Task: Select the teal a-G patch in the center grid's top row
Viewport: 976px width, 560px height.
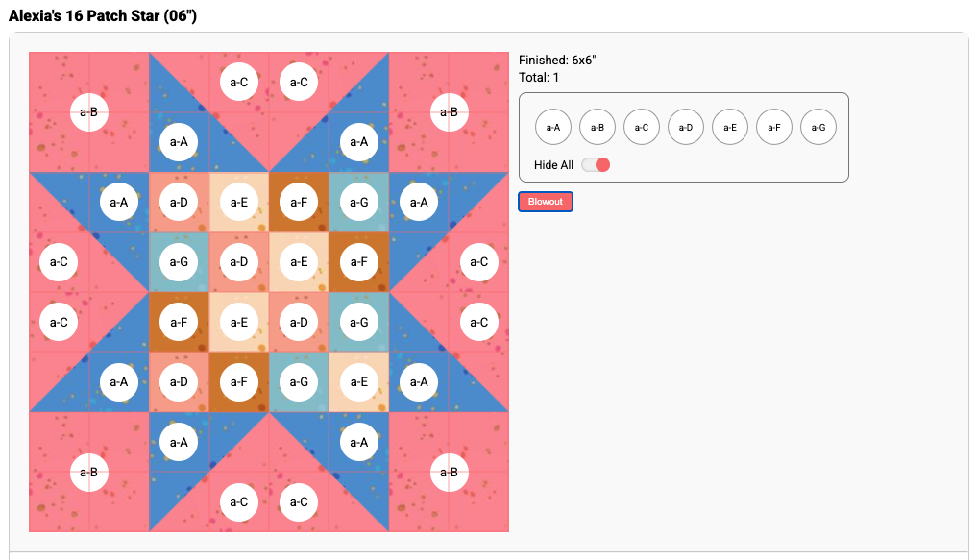Action: pos(358,203)
